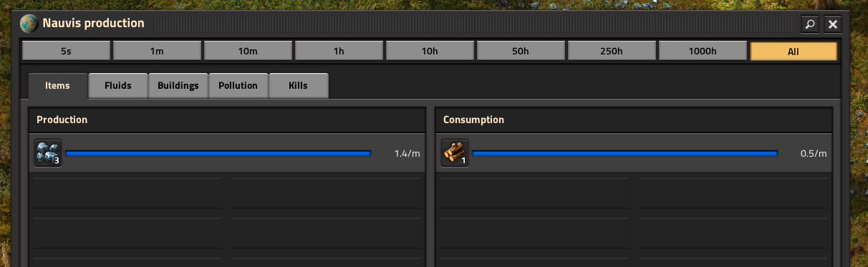
Task: Switch to the Buildings tab
Action: coord(178,86)
